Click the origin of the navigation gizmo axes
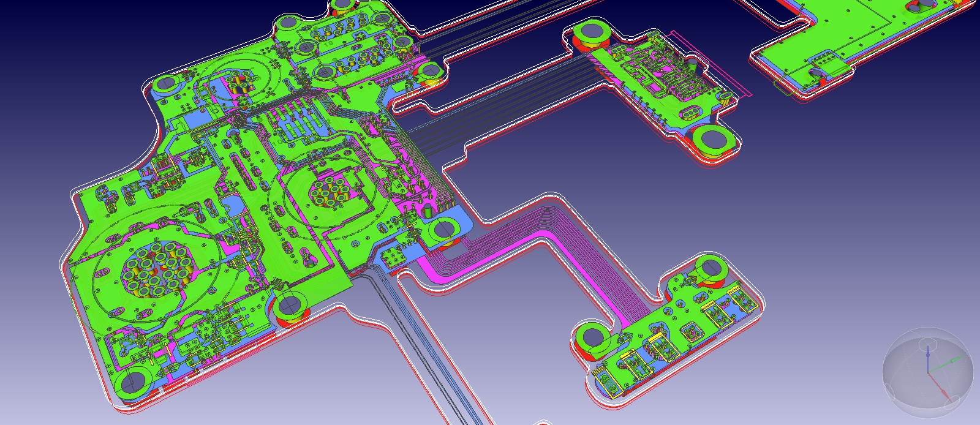 tap(929, 372)
